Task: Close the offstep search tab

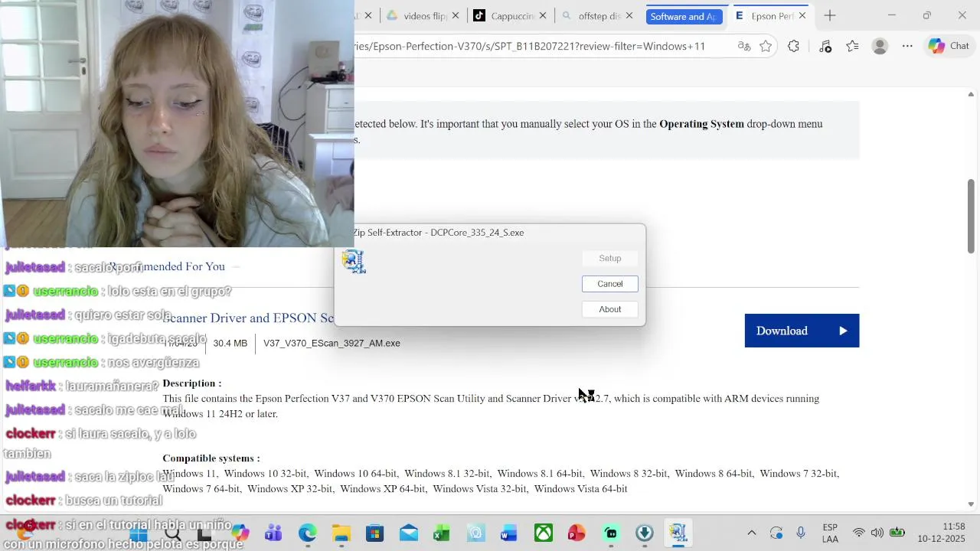Action: point(629,15)
